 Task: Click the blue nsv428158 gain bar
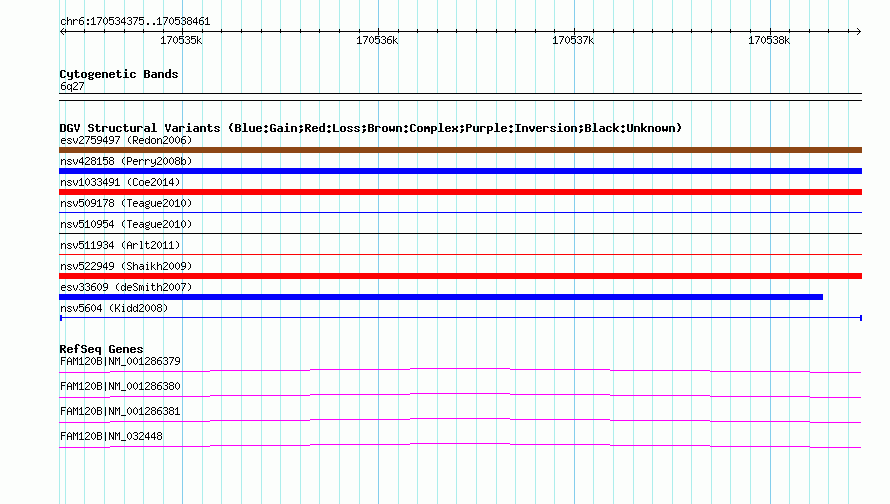460,171
